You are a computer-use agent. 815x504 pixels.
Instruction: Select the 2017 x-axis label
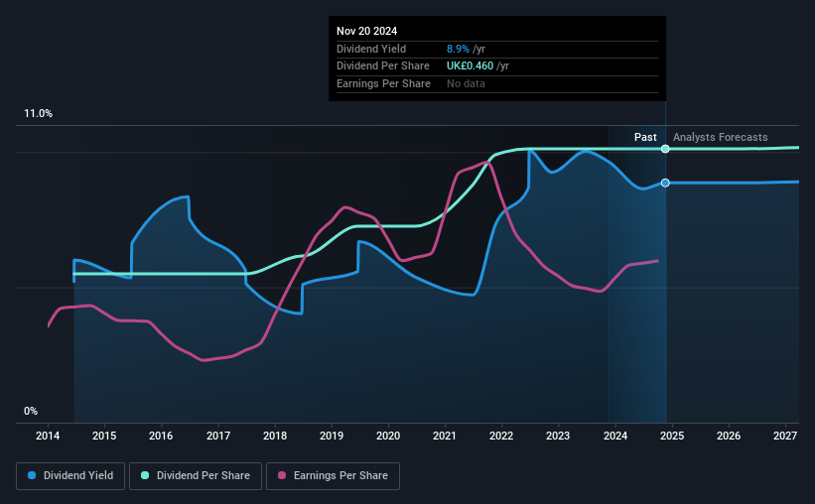[x=218, y=436]
